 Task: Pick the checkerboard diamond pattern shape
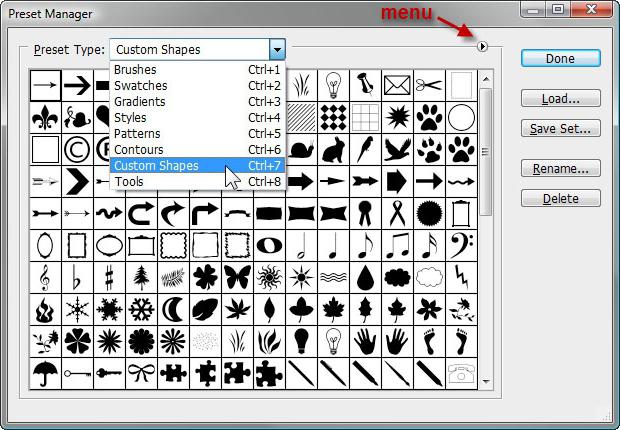click(333, 117)
